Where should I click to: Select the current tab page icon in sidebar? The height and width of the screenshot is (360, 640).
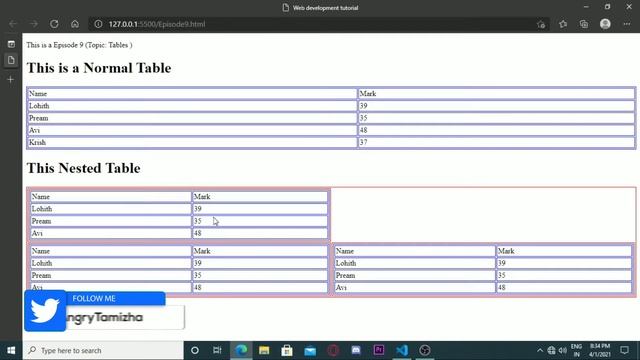11,60
